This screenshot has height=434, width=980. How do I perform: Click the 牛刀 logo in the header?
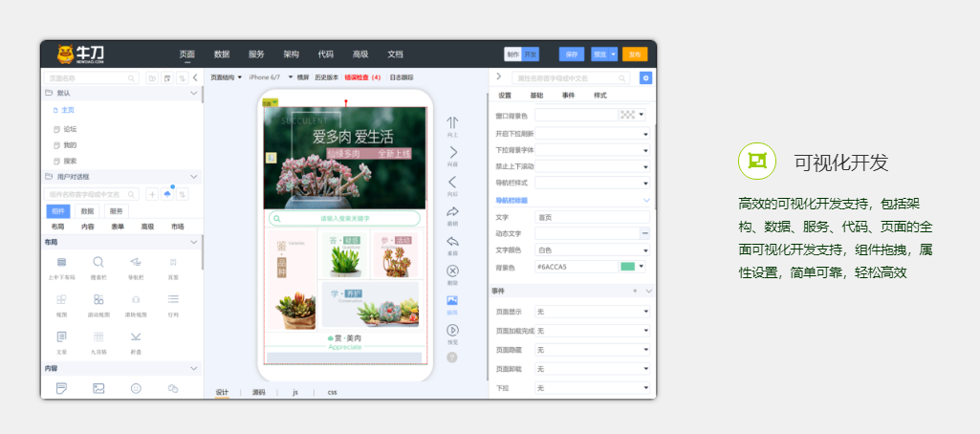click(80, 54)
